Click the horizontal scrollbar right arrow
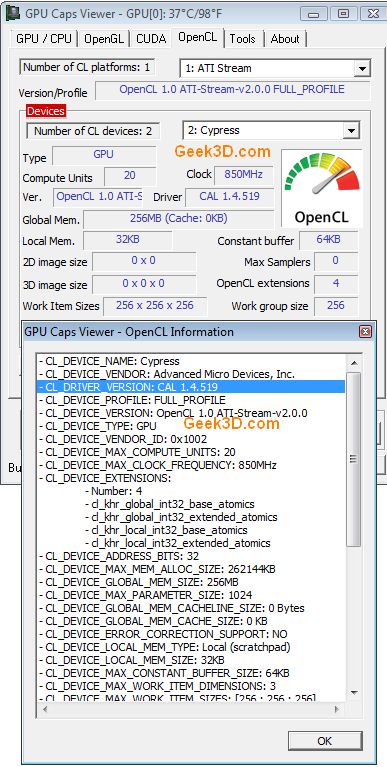This screenshot has height=767, width=387. [337, 709]
